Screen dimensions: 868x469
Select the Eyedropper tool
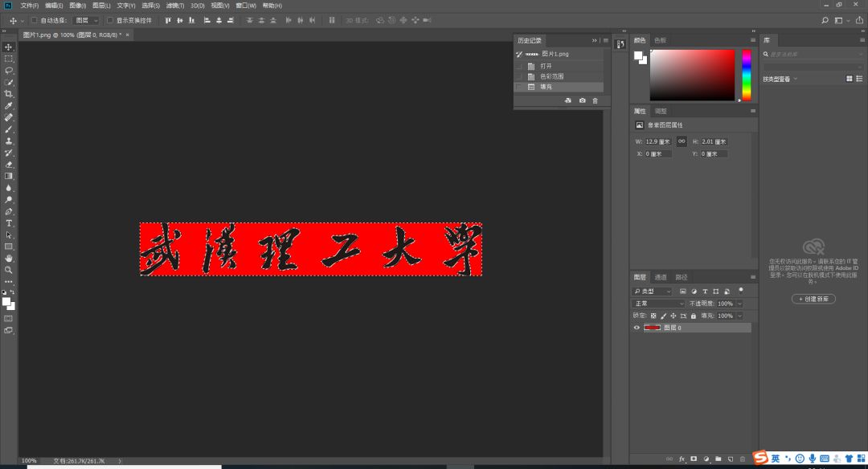pyautogui.click(x=8, y=106)
